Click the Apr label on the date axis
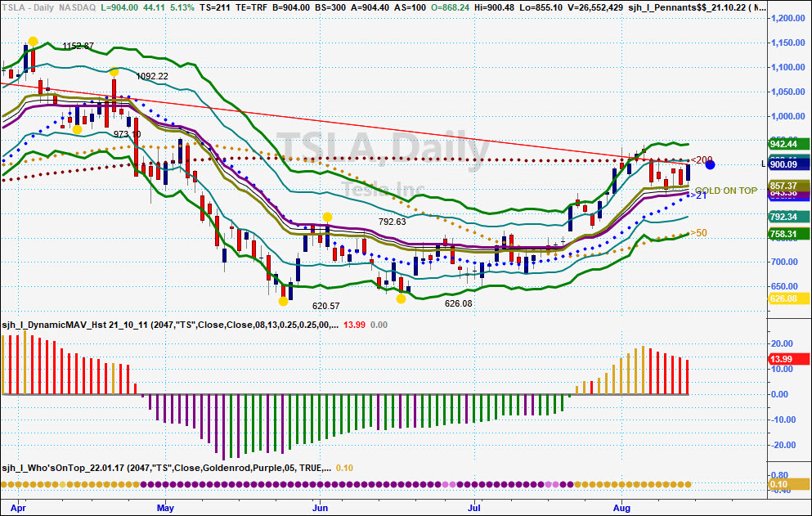The width and height of the screenshot is (812, 516). coord(18,508)
